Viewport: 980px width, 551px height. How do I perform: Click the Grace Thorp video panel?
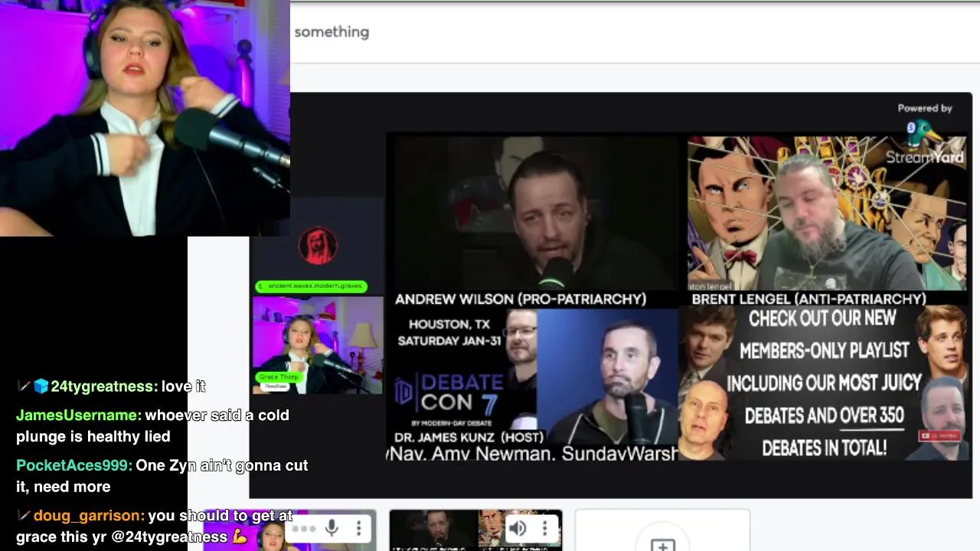(318, 345)
